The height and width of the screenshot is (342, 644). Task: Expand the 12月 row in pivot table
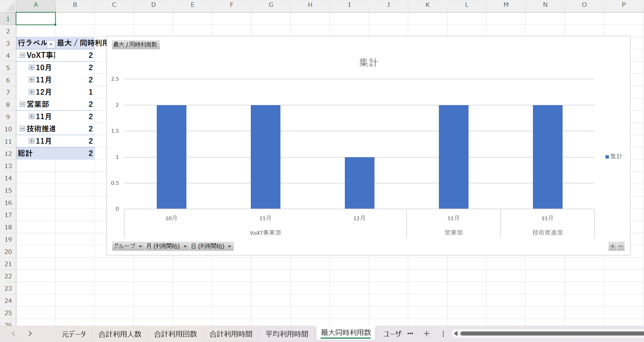(31, 92)
